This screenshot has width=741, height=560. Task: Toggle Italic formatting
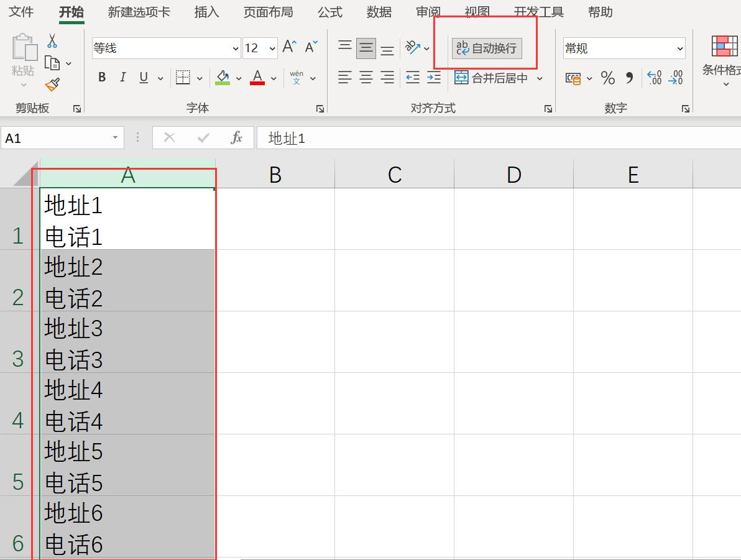click(x=123, y=77)
